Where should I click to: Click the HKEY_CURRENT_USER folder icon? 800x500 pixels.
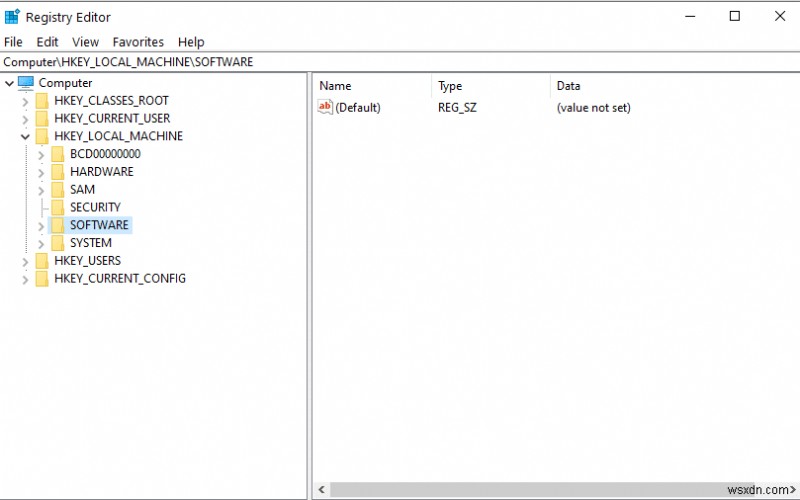(42, 119)
